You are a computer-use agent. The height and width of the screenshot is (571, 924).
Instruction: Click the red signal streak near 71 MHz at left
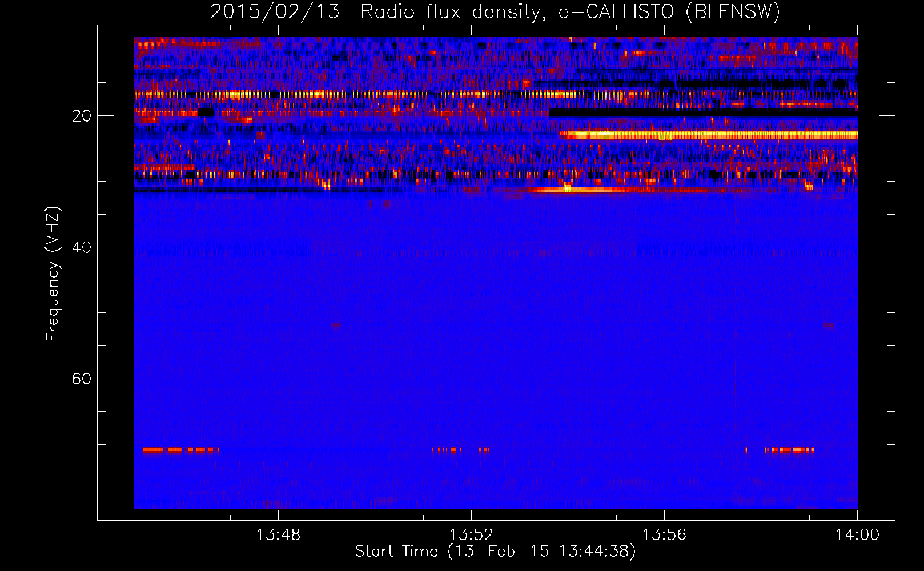pos(180,450)
